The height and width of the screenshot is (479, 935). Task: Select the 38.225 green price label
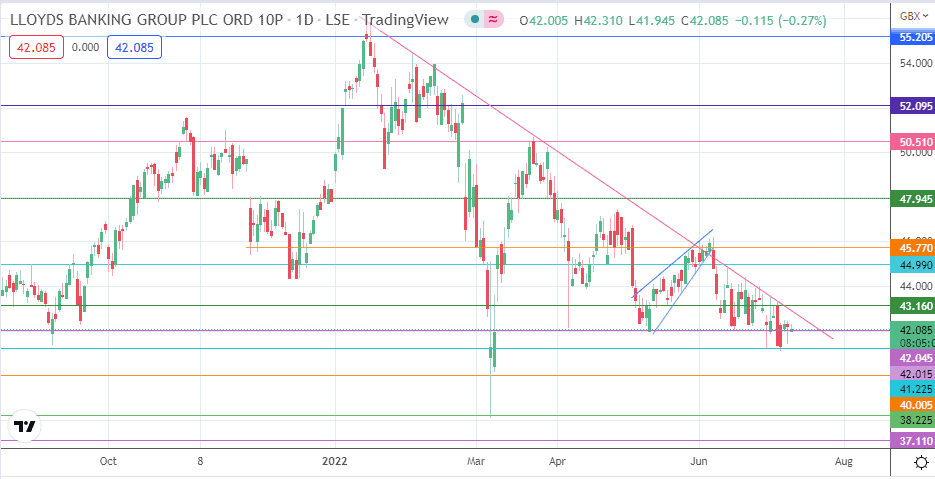(x=912, y=420)
